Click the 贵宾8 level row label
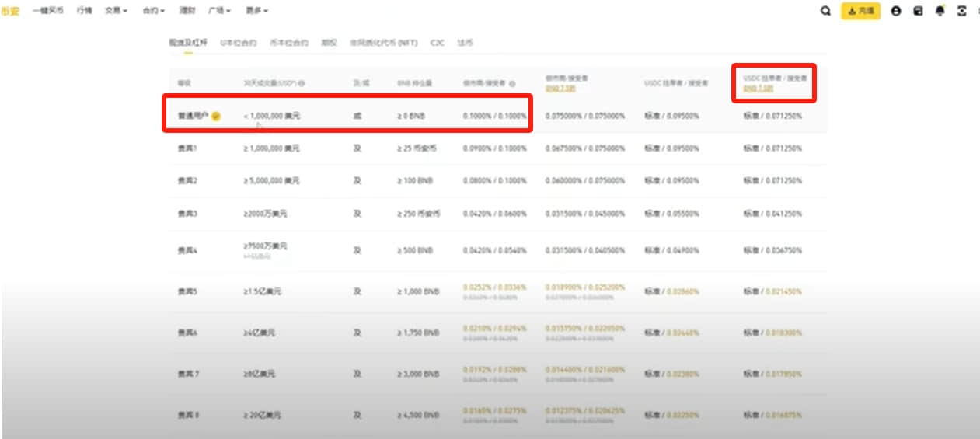The width and height of the screenshot is (980, 439). click(188, 416)
